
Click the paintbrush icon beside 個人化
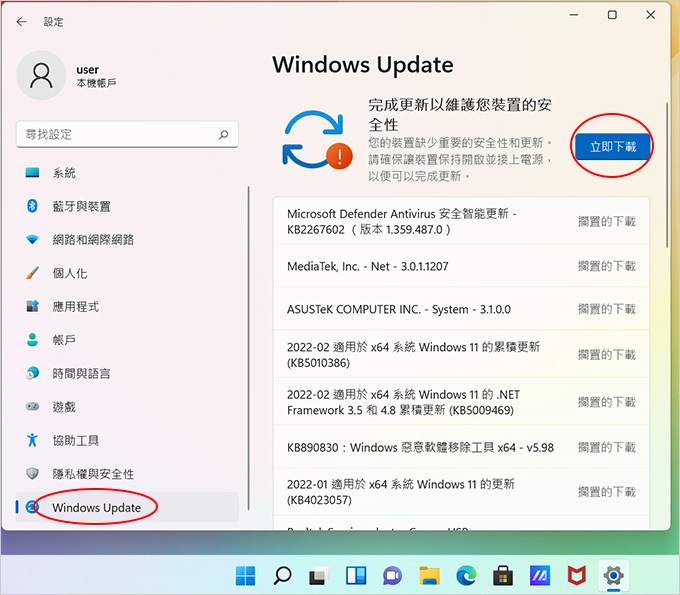[33, 273]
